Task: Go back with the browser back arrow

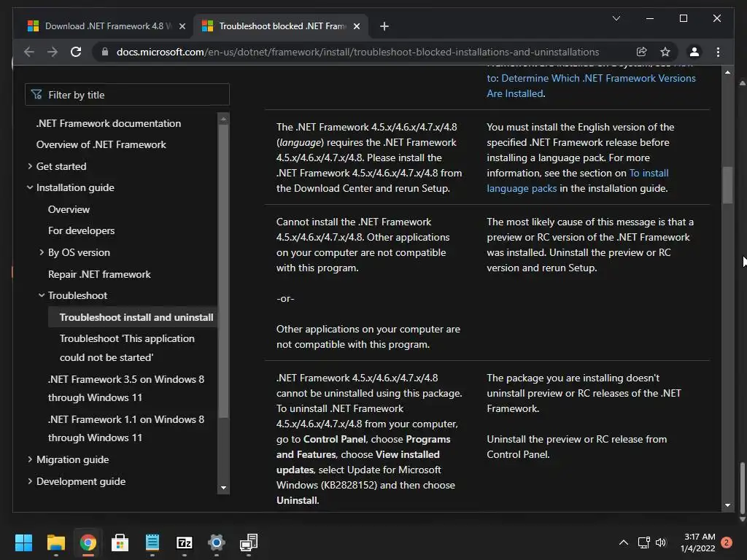Action: [x=28, y=52]
